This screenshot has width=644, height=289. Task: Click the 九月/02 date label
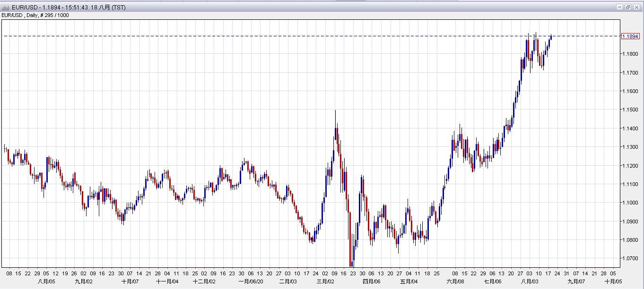83,281
